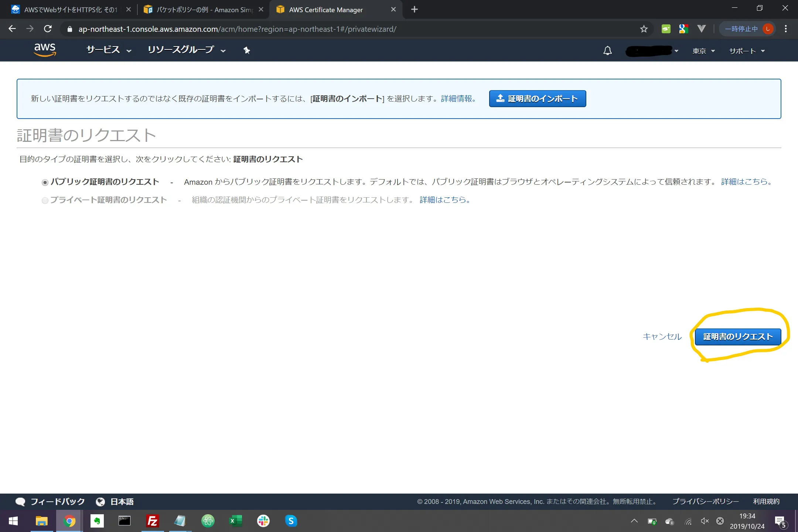
Task: Close the AWSでWebサイトをHTTPS化 tab
Action: pos(129,10)
